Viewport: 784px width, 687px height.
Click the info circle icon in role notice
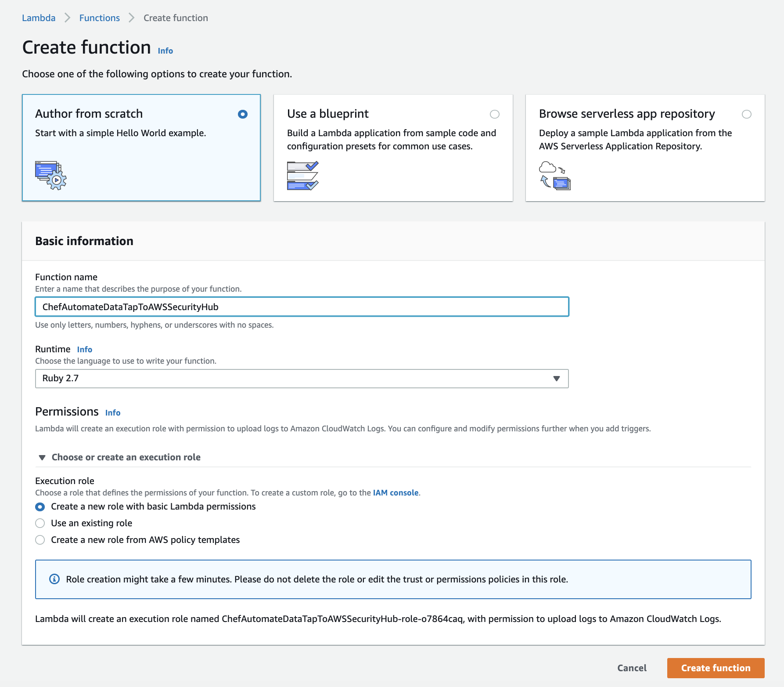tap(54, 579)
